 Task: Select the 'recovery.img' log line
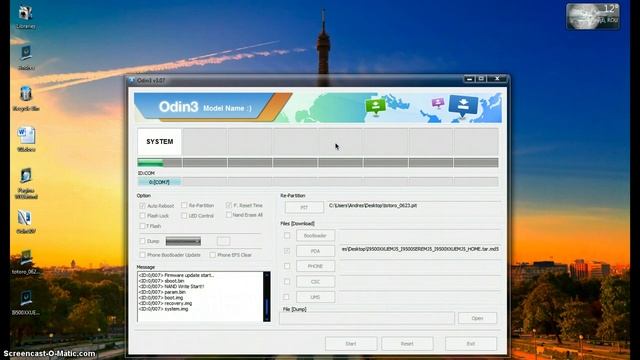pos(165,303)
